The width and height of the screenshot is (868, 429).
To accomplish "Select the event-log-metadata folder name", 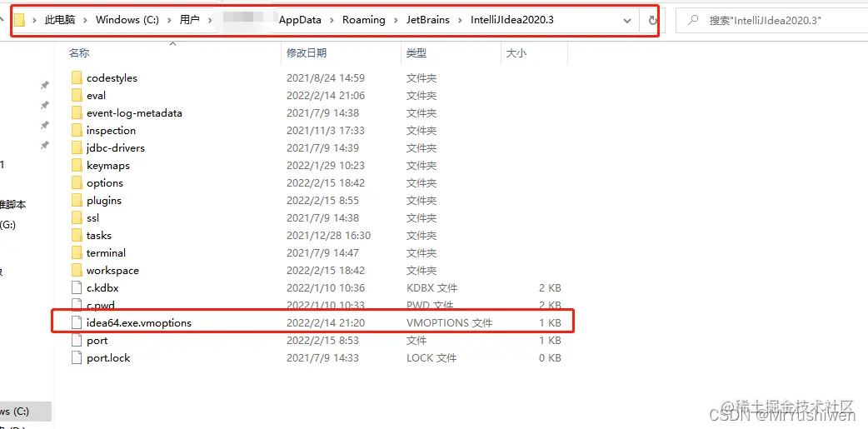I will pos(134,113).
